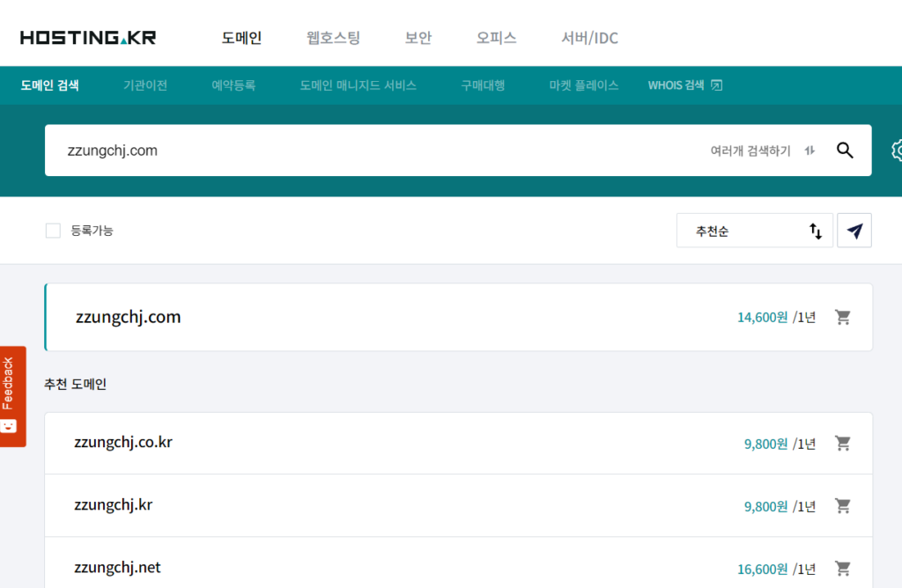Image resolution: width=902 pixels, height=588 pixels.
Task: Open WHOIS 검색 external link
Action: pos(684,85)
